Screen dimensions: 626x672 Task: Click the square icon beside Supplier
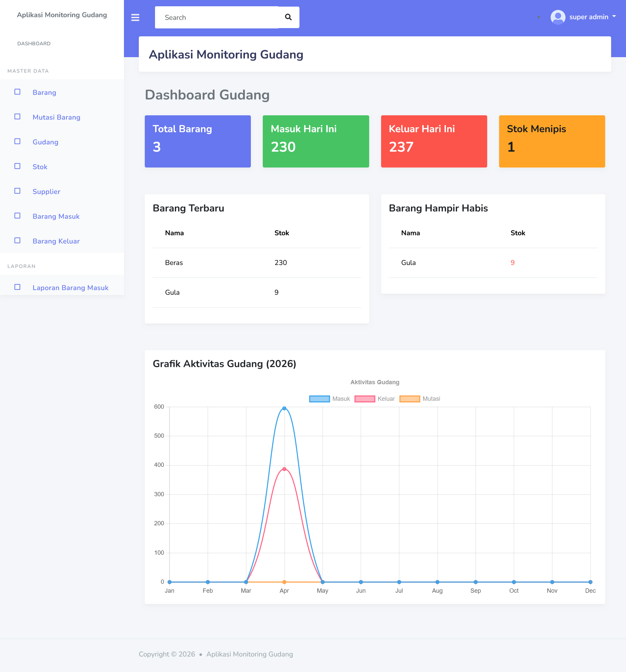click(17, 191)
